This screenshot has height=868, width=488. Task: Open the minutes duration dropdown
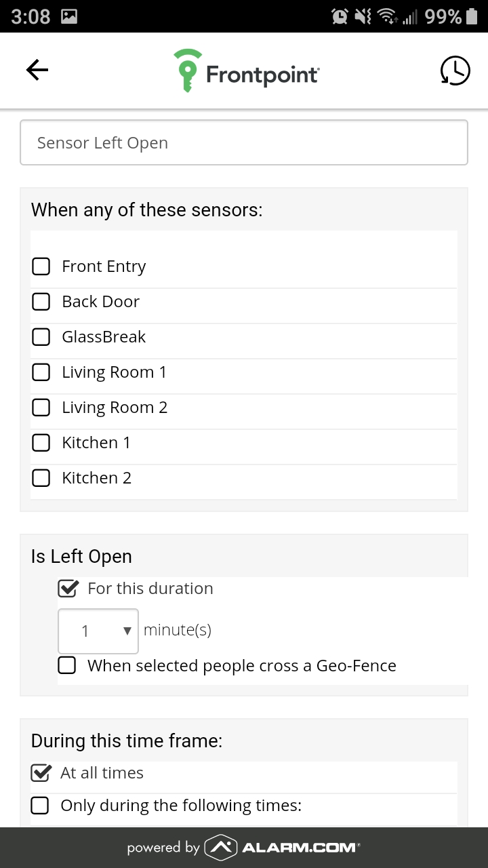click(98, 631)
